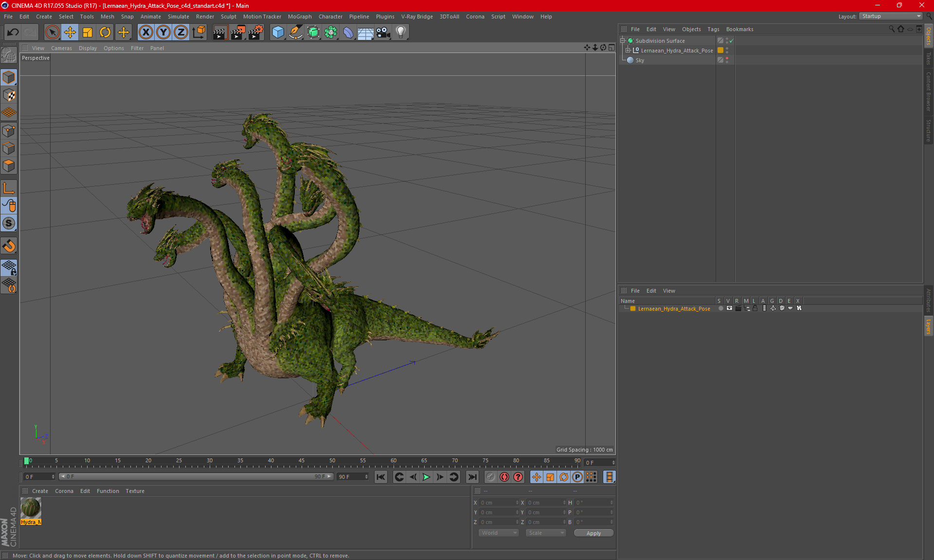Select the Hydra material thumbnail

coord(31,508)
